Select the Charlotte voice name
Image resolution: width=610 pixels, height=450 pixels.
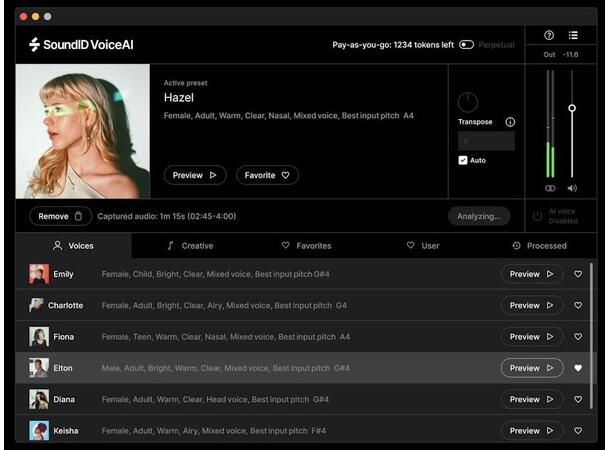(65, 305)
